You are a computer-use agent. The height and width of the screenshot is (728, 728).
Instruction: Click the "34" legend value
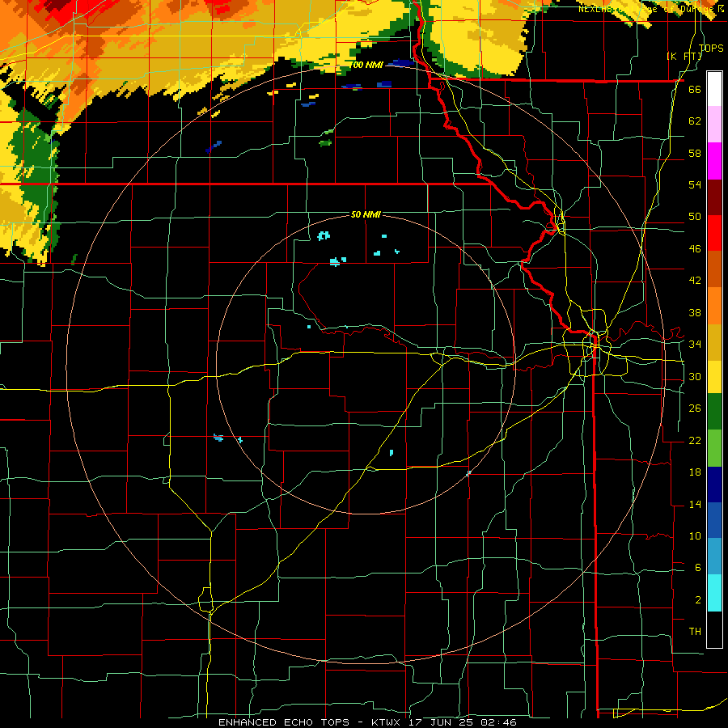[x=695, y=345]
